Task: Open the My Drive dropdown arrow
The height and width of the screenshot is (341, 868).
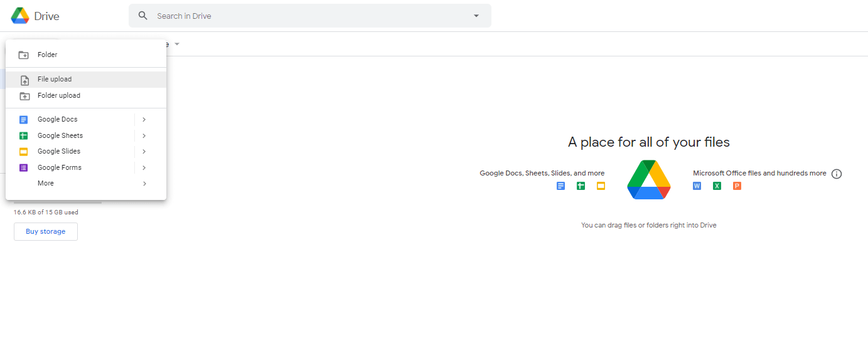Action: tap(177, 44)
